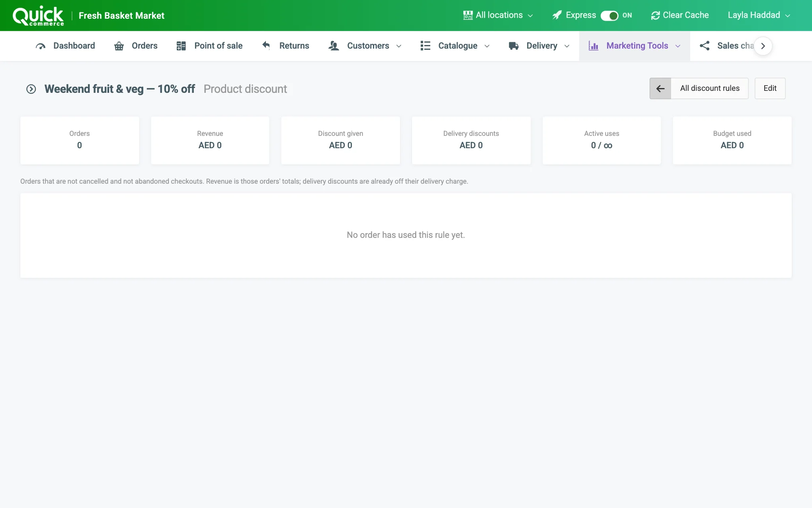This screenshot has height=508, width=812.
Task: Click the Orders card '0' value
Action: (x=79, y=145)
